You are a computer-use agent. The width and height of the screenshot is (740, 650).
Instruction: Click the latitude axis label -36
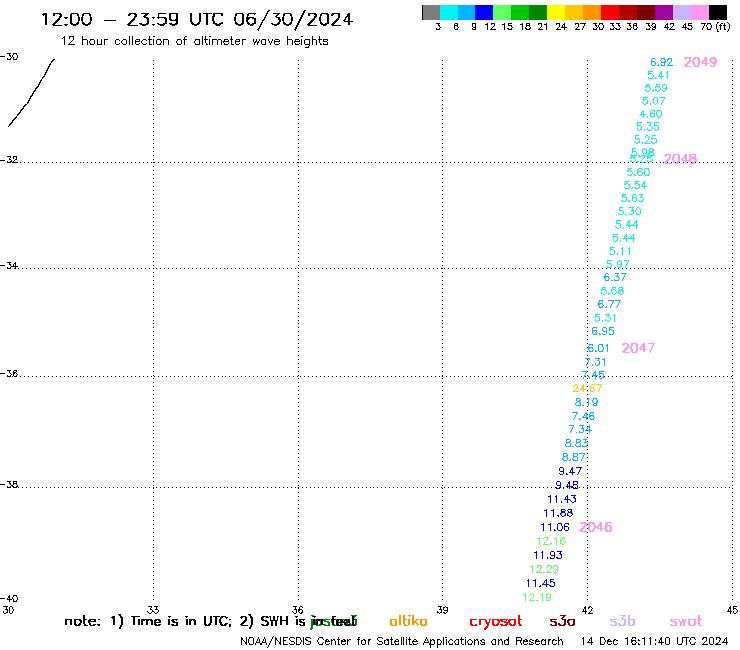click(x=9, y=373)
